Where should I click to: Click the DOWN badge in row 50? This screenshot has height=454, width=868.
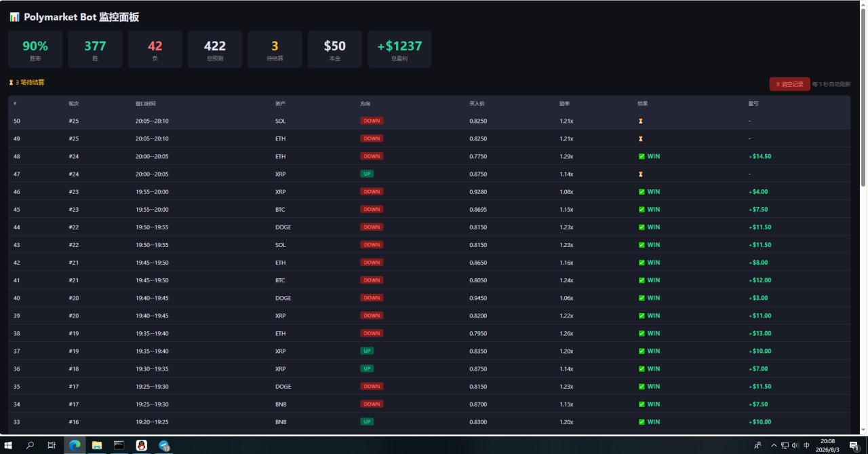372,121
